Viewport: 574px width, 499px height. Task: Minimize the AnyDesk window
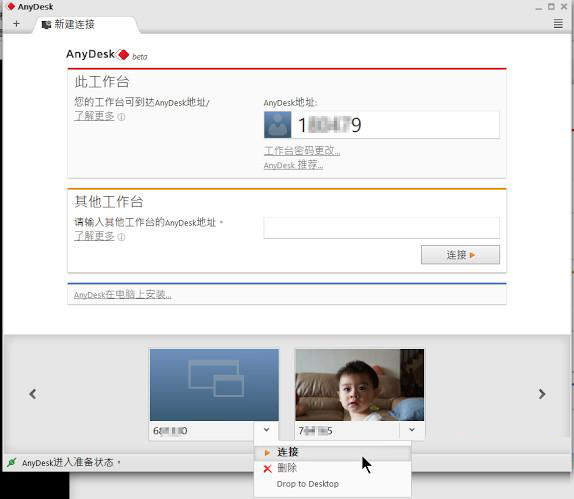[538, 7]
